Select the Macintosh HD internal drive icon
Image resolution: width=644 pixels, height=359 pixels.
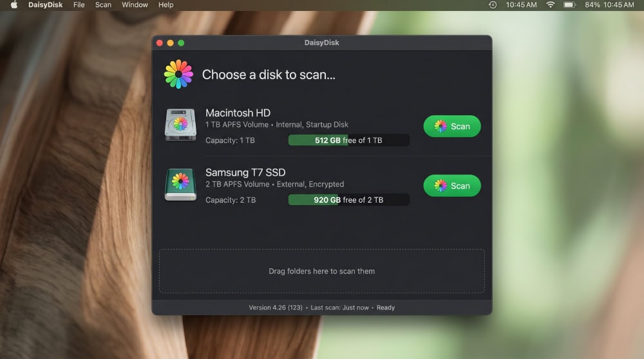(x=180, y=125)
